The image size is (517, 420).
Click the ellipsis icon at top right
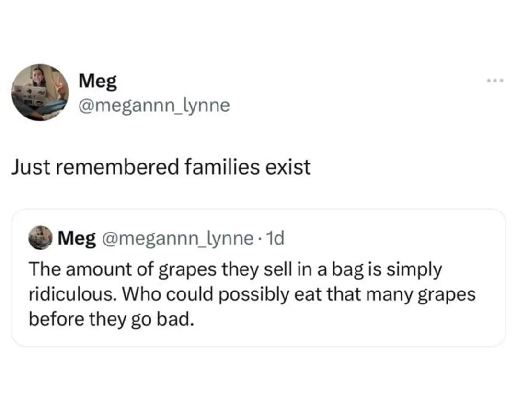pyautogui.click(x=494, y=81)
